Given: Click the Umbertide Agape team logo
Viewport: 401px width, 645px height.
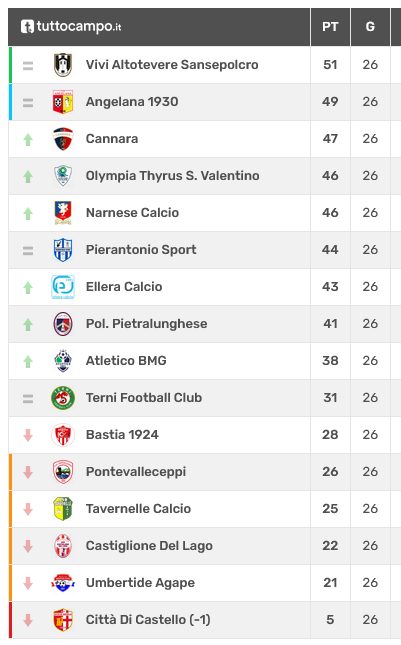Looking at the screenshot, I should [63, 583].
